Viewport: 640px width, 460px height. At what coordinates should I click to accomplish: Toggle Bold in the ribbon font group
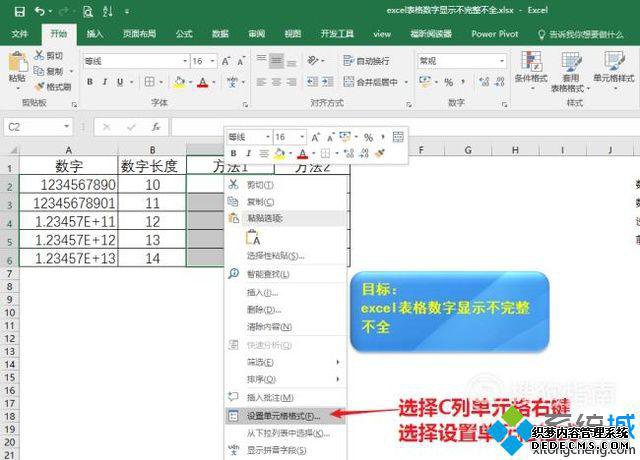point(90,82)
